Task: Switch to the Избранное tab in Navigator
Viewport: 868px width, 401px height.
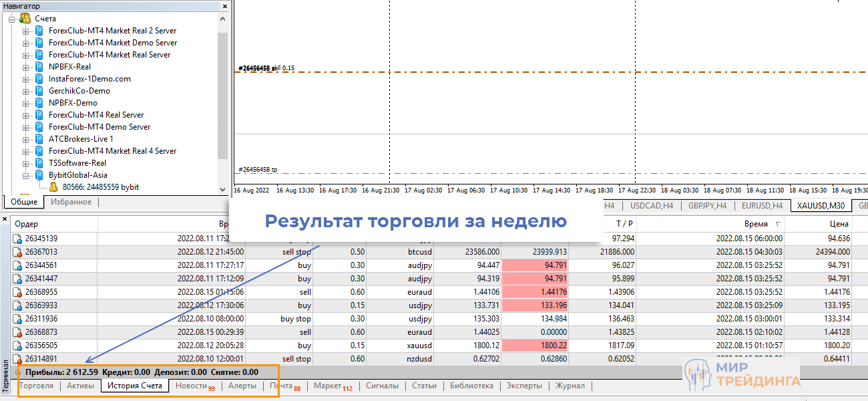Action: 71,201
